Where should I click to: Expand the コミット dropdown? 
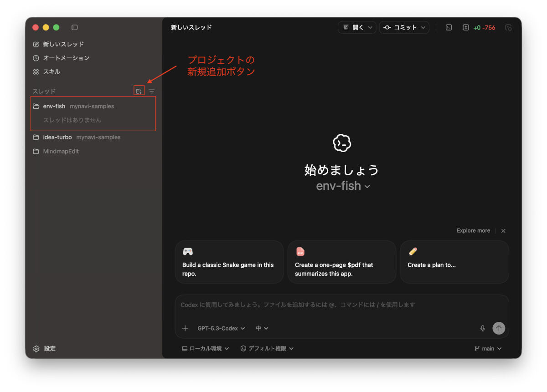click(404, 27)
